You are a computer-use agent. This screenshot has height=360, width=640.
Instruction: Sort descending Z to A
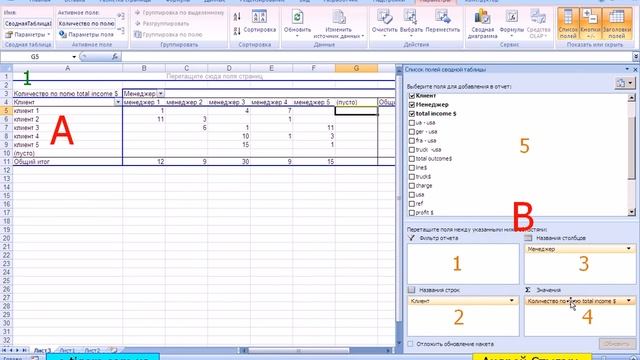click(237, 31)
